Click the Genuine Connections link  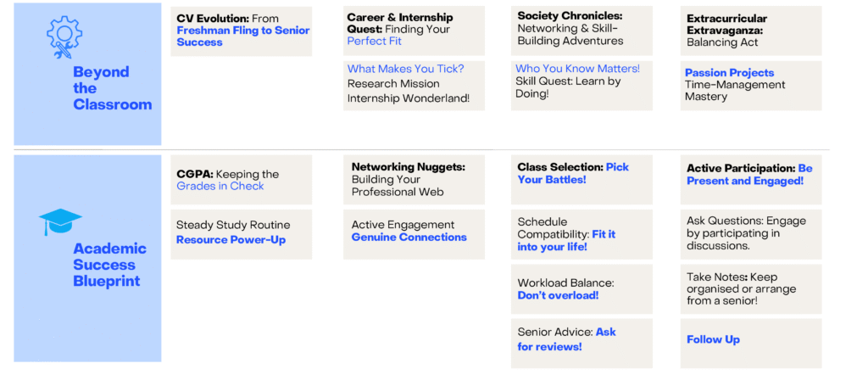(x=409, y=238)
